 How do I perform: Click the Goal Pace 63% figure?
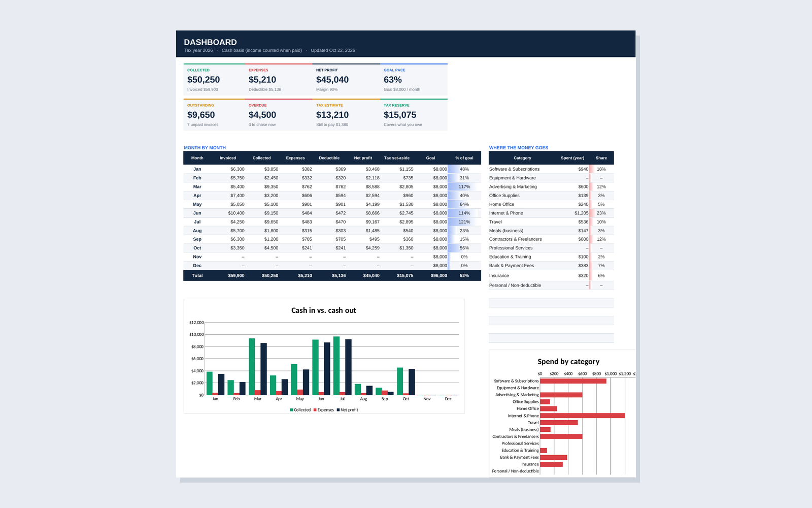click(393, 80)
